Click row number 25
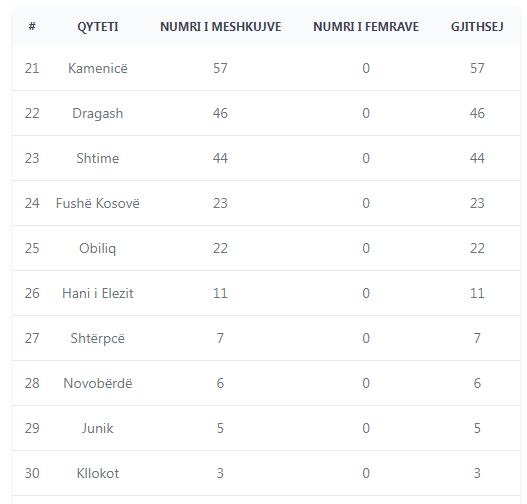 point(32,248)
